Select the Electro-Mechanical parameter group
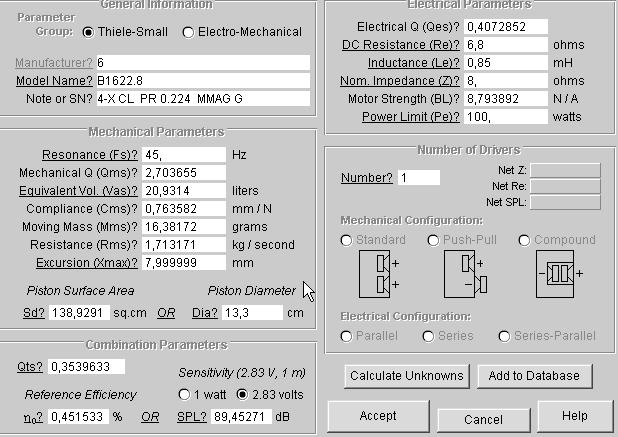This screenshot has width=618, height=437. 188,32
